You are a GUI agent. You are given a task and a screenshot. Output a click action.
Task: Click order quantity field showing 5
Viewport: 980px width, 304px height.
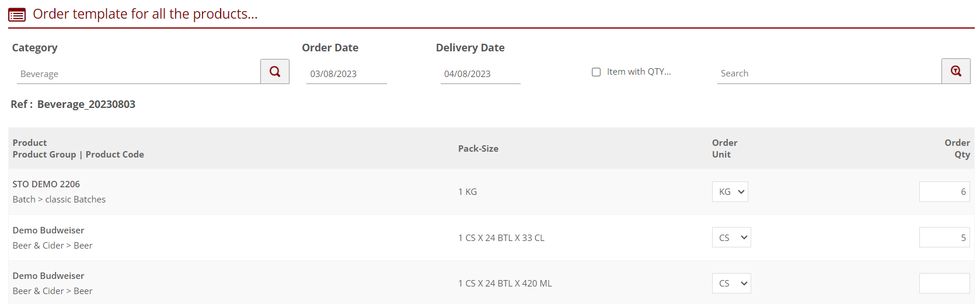944,237
